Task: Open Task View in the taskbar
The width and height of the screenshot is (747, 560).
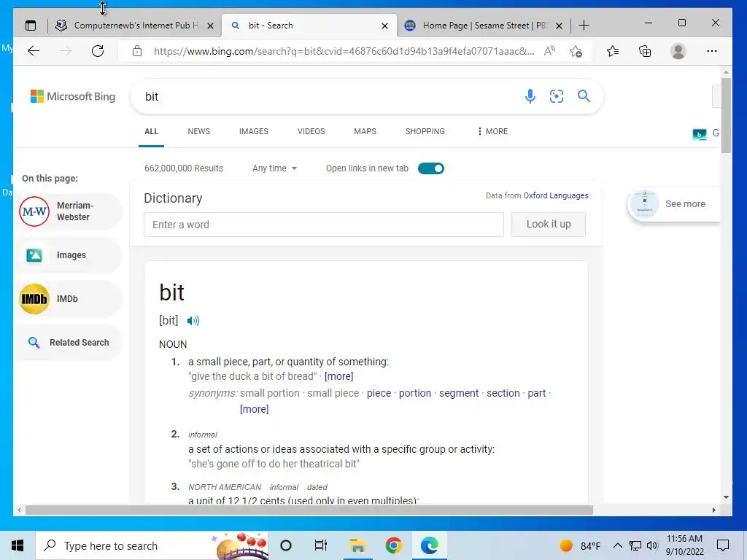Action: (x=321, y=545)
